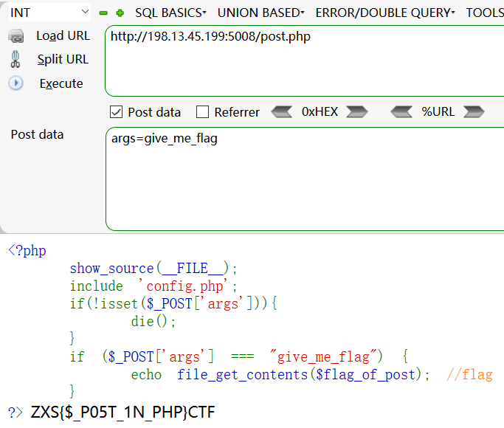Viewport: 504px width, 428px height.
Task: Click the left arrow beside 0xHEX
Action: (282, 112)
